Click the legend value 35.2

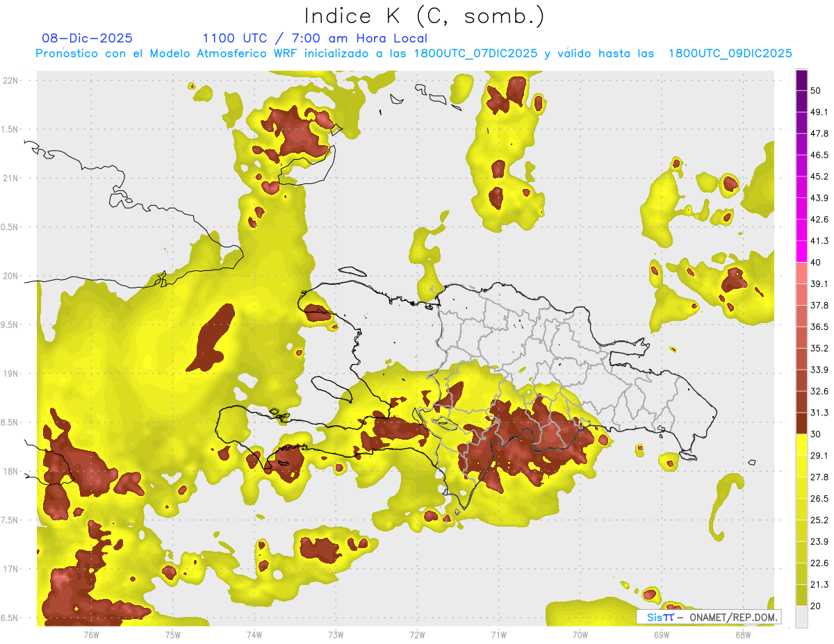[819, 348]
